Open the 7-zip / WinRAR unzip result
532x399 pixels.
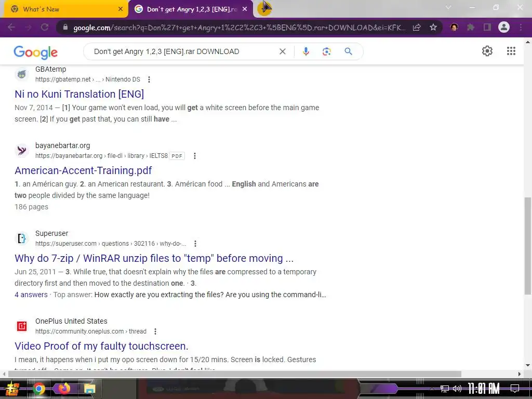[154, 258]
